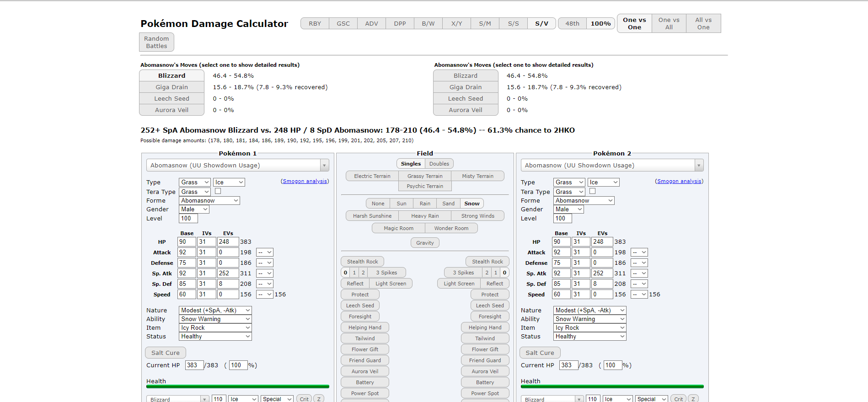
Task: Toggle Pokémon 2 Tera Type checkbox
Action: point(592,191)
